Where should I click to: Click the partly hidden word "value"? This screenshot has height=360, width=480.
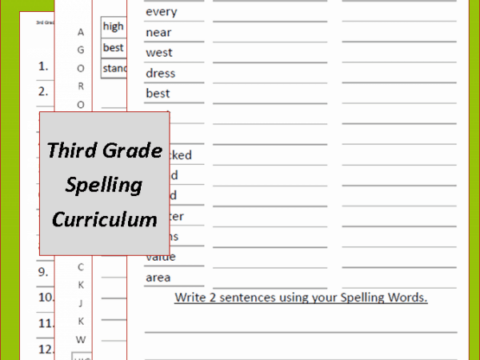tap(161, 258)
